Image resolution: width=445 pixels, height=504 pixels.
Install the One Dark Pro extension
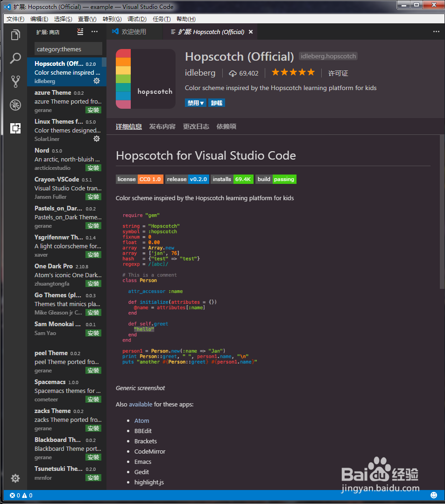point(93,284)
